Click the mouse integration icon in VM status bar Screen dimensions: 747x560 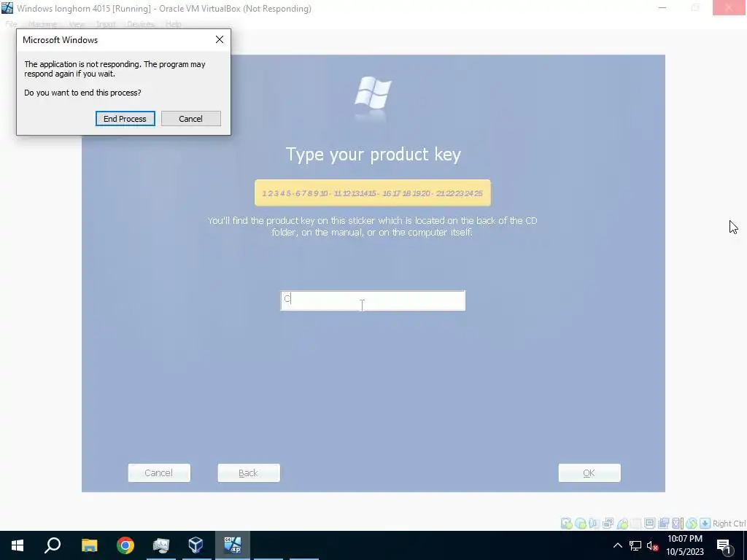(x=692, y=524)
